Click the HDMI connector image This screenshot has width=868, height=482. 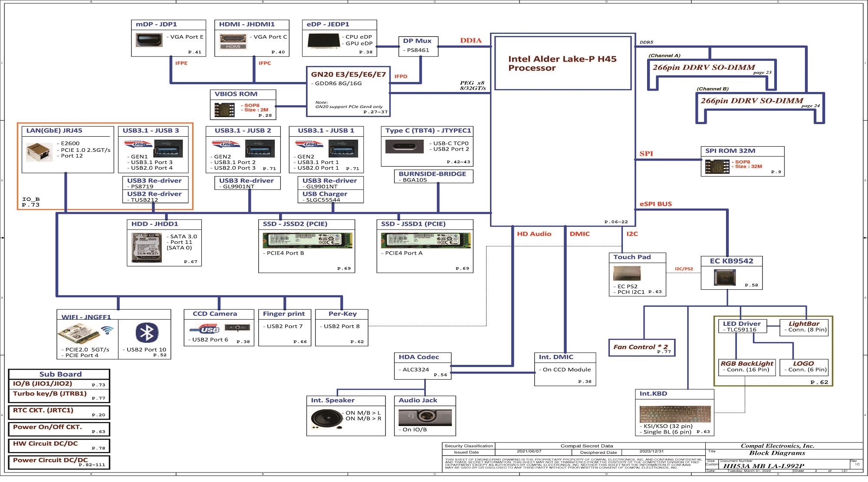233,41
